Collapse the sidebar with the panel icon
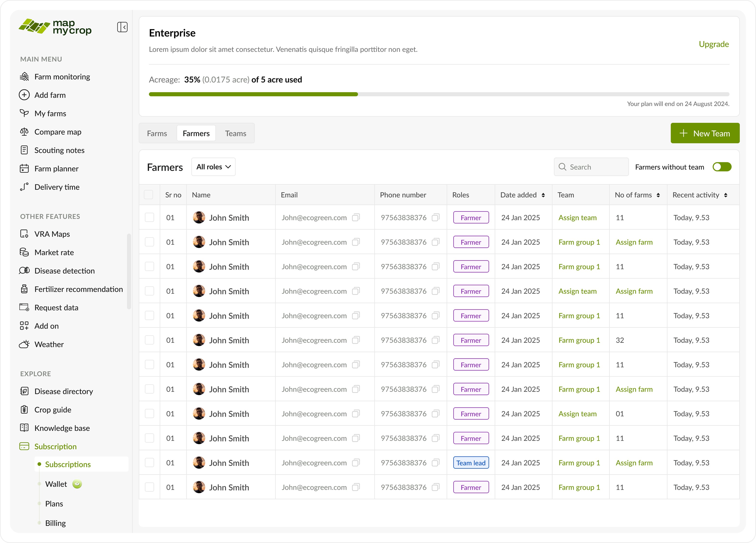Screen dimensions: 756x543 122,27
